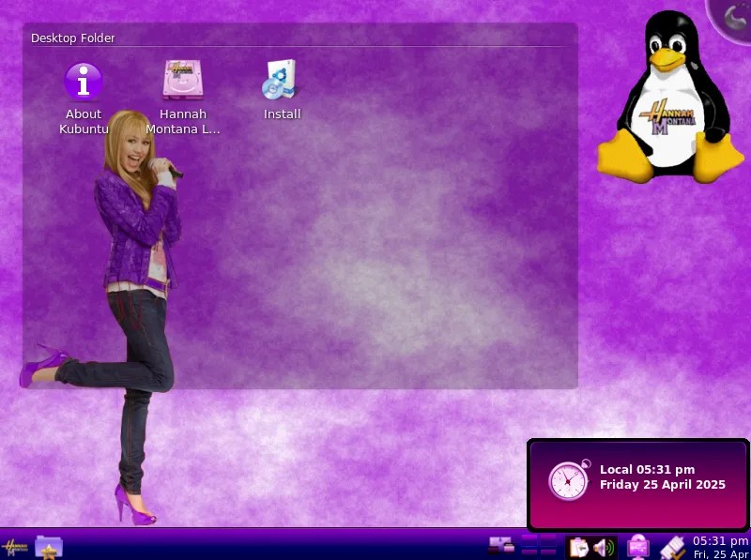Click the "Friday 25 April 2025" clock popup text
751x560 pixels.
[663, 484]
